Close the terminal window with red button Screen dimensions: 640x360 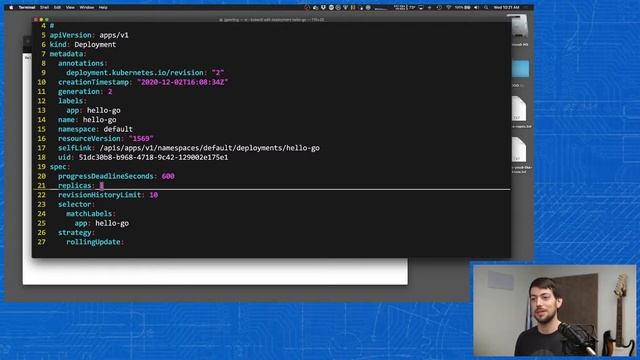click(36, 19)
